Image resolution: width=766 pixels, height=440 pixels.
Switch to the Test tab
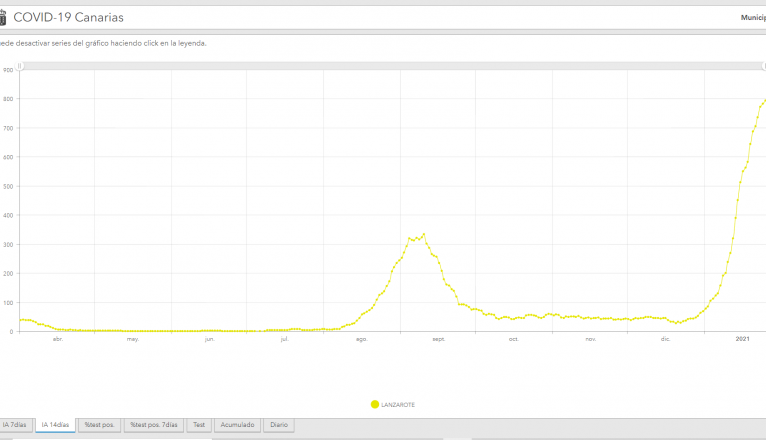(200, 425)
